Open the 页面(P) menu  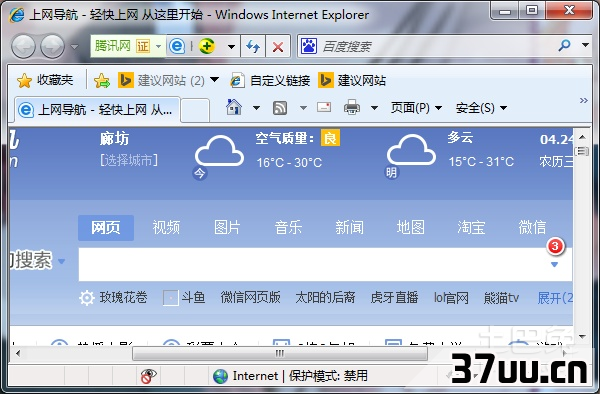[416, 108]
